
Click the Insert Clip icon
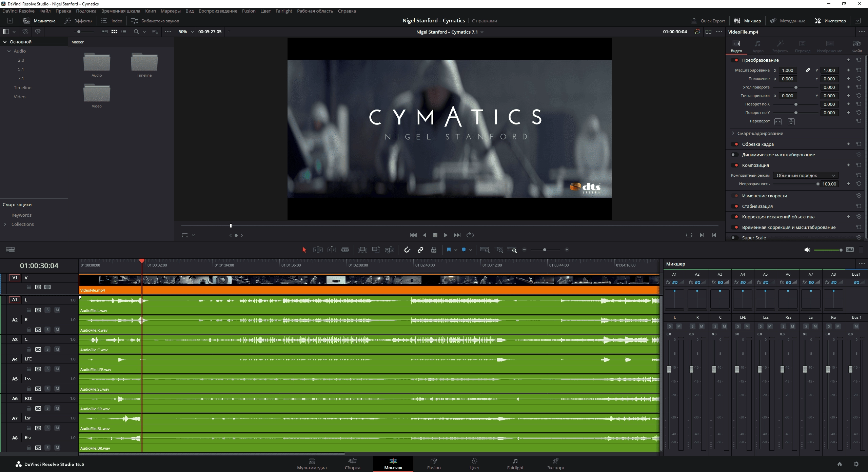point(362,250)
